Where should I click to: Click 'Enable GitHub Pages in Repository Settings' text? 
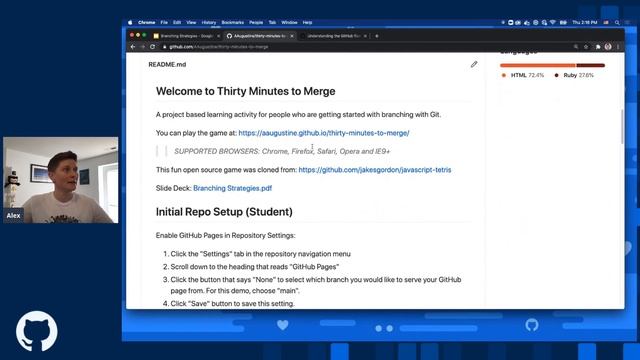click(x=225, y=236)
